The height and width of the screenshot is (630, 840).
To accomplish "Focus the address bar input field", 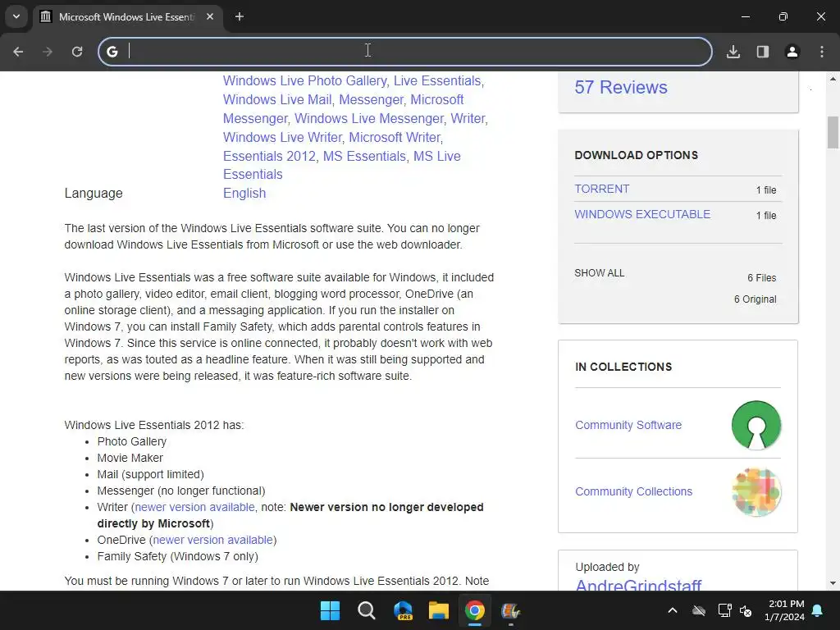I will click(405, 52).
